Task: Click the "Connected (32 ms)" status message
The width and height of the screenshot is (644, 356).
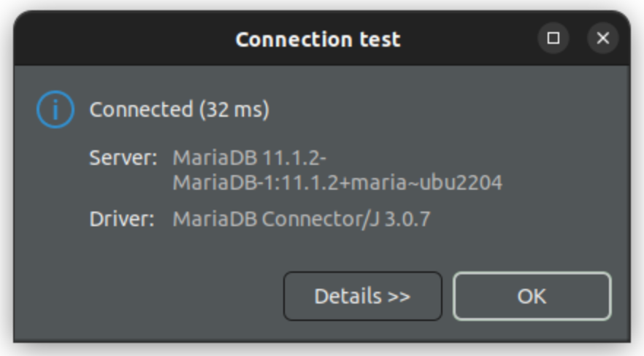Action: coord(180,110)
